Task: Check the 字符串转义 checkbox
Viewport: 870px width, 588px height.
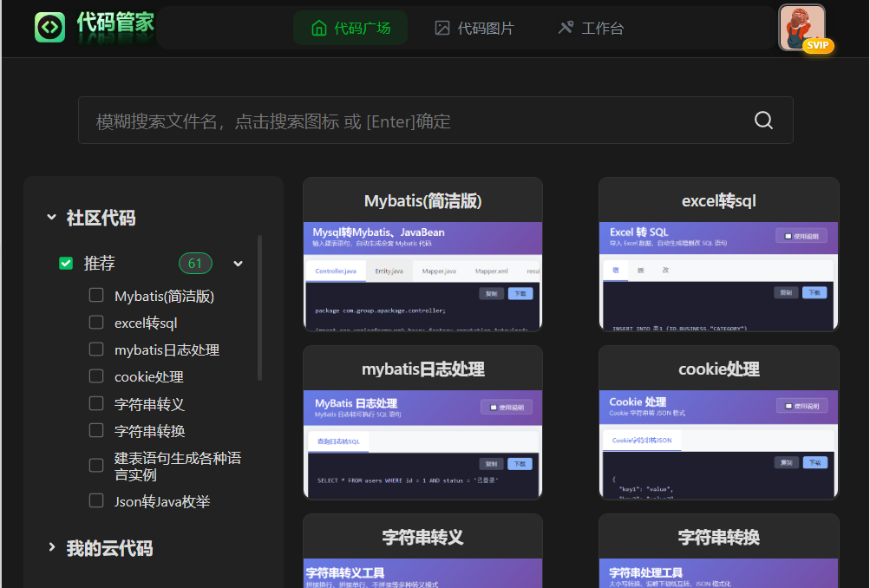Action: (96, 403)
